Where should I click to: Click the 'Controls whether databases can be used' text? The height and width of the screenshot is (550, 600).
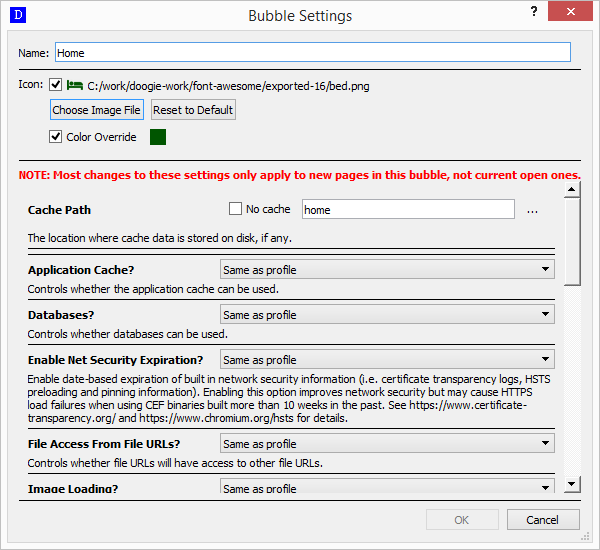127,334
